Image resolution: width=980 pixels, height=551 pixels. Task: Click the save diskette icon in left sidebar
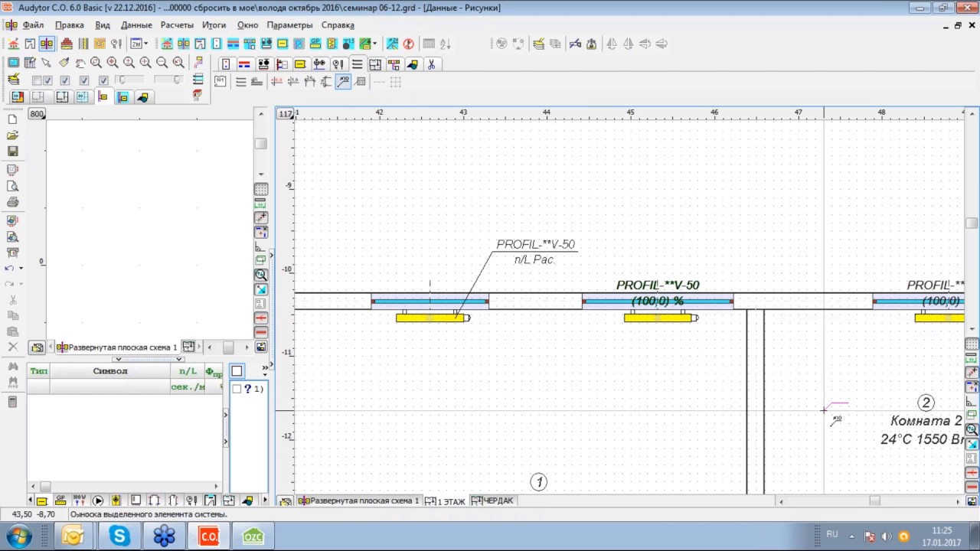(x=12, y=152)
